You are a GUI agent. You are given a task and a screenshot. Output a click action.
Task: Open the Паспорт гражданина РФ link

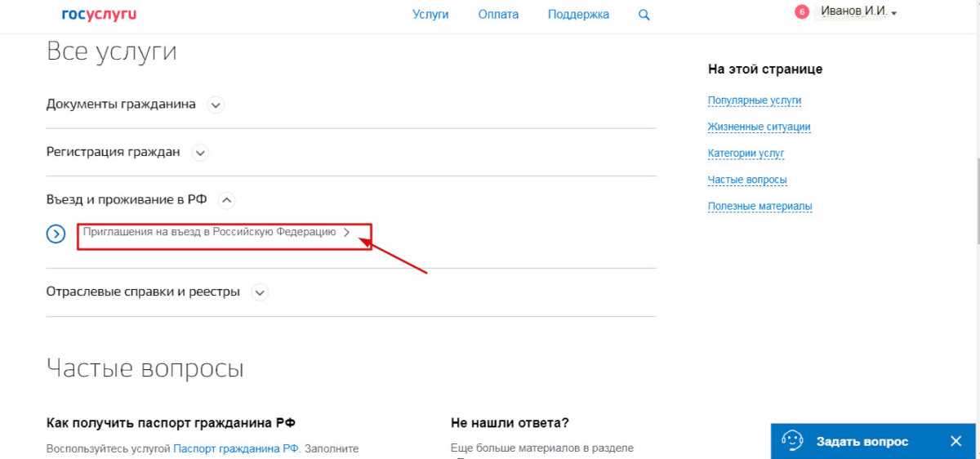tap(236, 448)
